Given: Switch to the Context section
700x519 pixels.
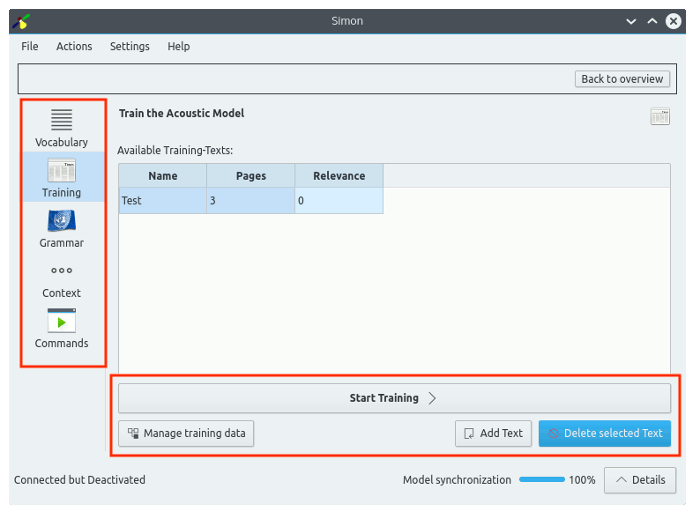Looking at the screenshot, I should point(62,278).
